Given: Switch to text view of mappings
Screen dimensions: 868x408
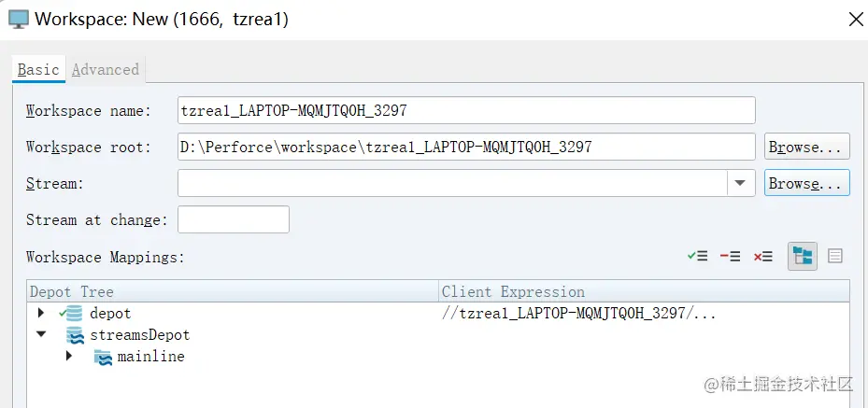Looking at the screenshot, I should point(834,256).
